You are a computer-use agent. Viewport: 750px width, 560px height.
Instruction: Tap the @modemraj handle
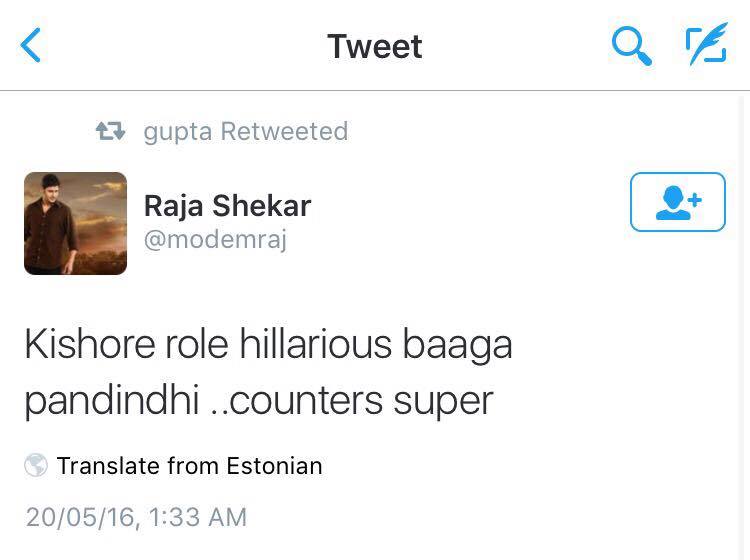pos(215,241)
